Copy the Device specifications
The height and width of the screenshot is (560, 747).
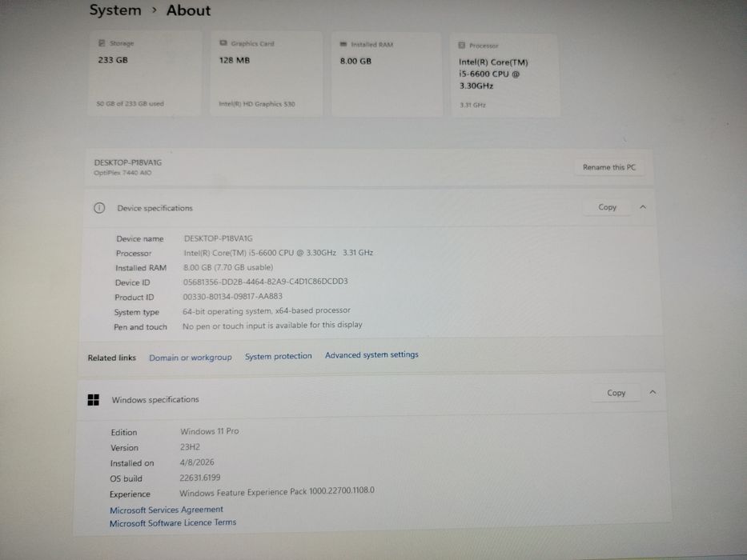point(608,207)
